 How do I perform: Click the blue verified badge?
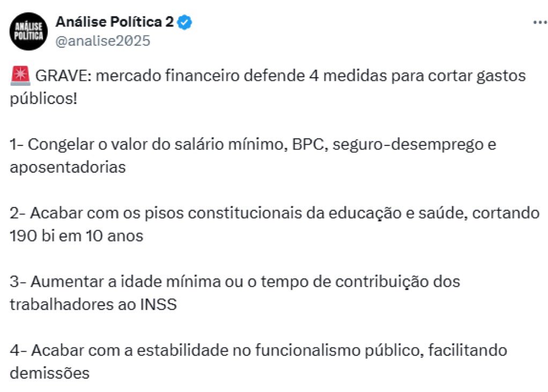(x=184, y=23)
